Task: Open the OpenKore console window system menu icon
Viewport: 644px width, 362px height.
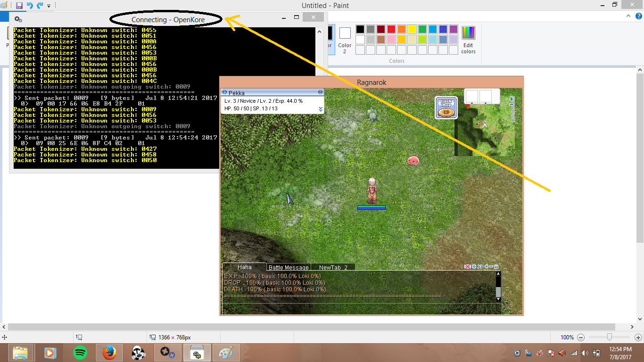Action: [x=18, y=19]
